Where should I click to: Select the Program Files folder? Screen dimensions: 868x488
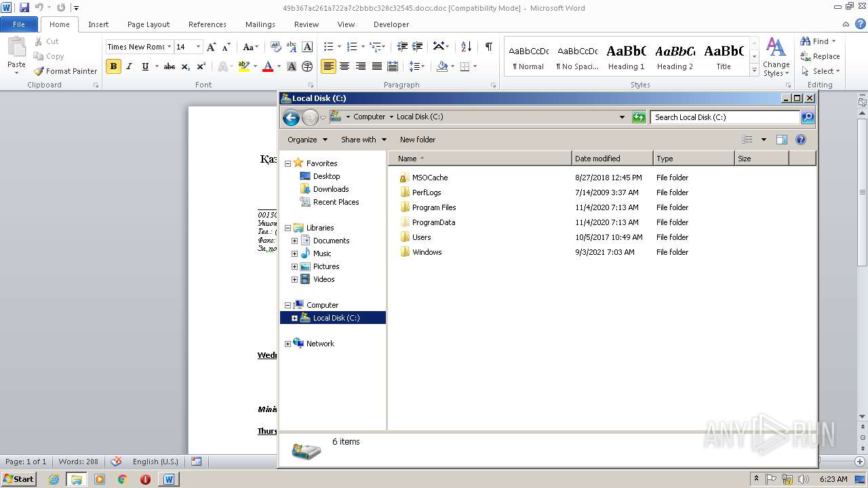(434, 207)
